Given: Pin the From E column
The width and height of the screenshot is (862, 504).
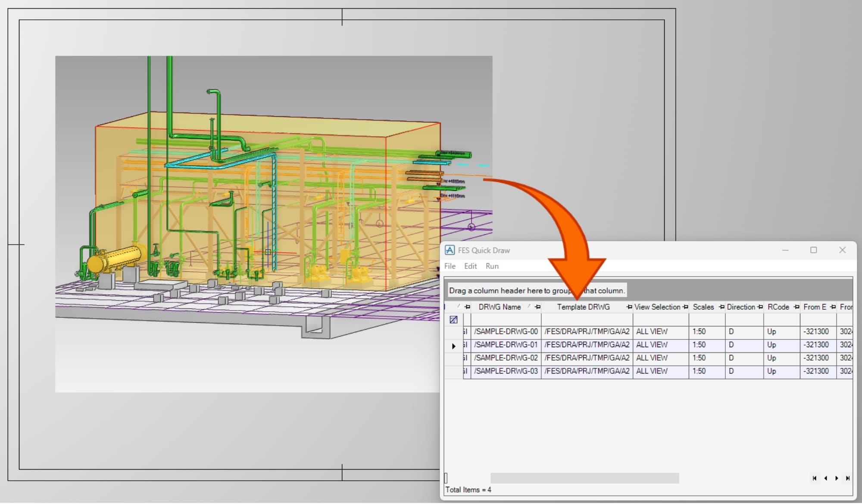Looking at the screenshot, I should pos(833,307).
